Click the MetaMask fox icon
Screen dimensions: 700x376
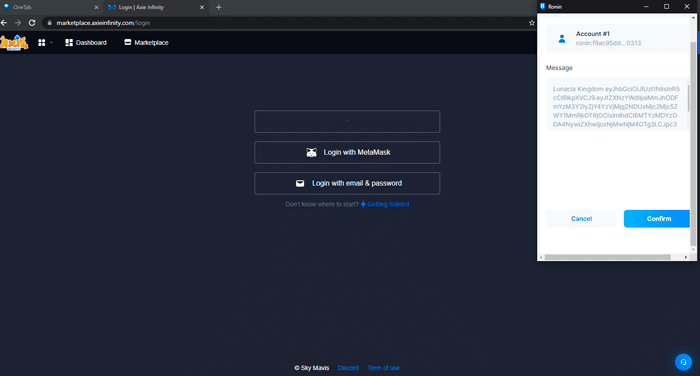coord(312,153)
